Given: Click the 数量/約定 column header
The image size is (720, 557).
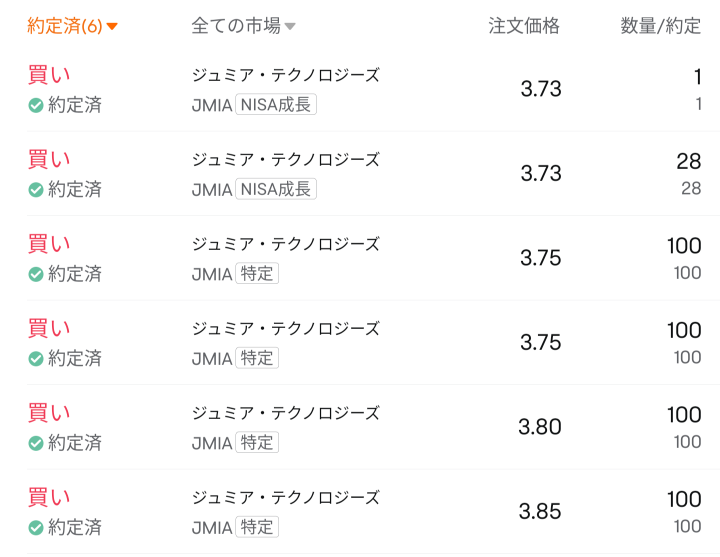Looking at the screenshot, I should [x=661, y=26].
